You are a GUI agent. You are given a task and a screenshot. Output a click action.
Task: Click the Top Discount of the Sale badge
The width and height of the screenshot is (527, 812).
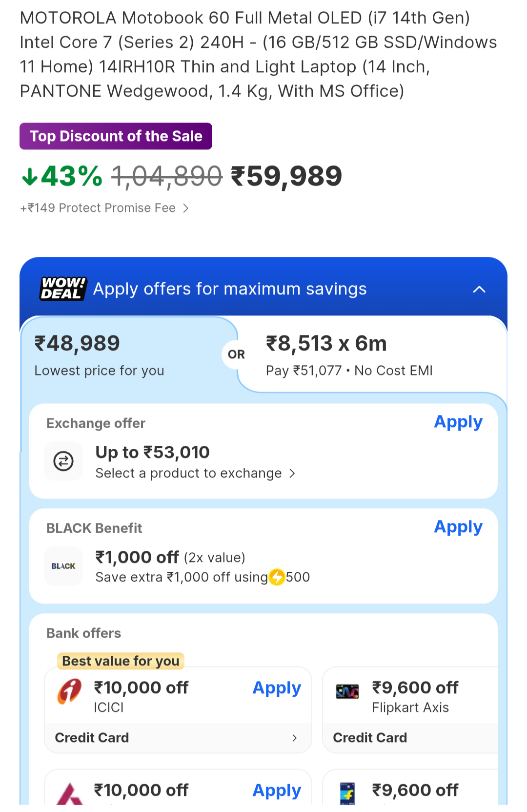pyautogui.click(x=116, y=136)
